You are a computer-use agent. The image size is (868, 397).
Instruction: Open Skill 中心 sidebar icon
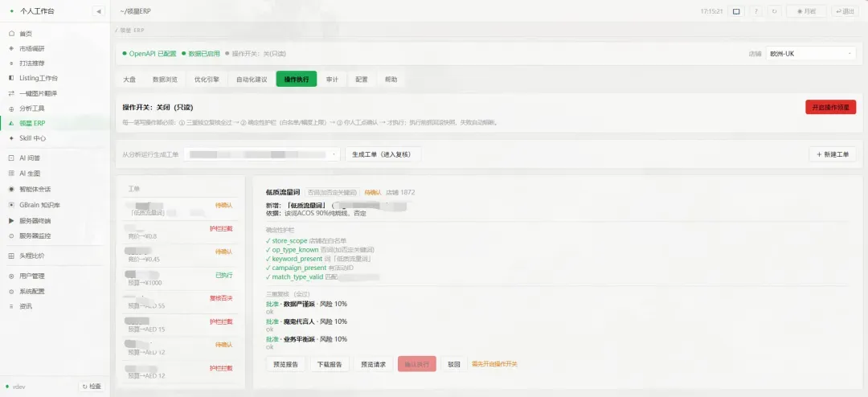11,138
